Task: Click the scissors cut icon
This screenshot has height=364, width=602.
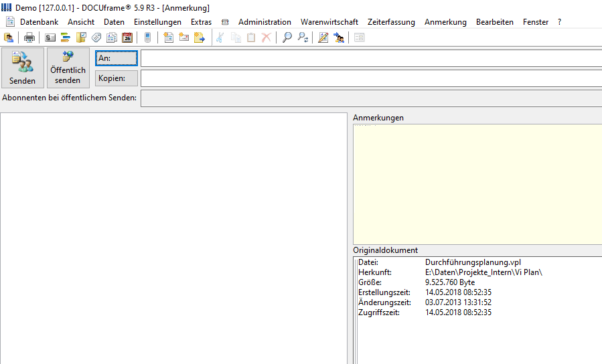Action: pyautogui.click(x=220, y=37)
